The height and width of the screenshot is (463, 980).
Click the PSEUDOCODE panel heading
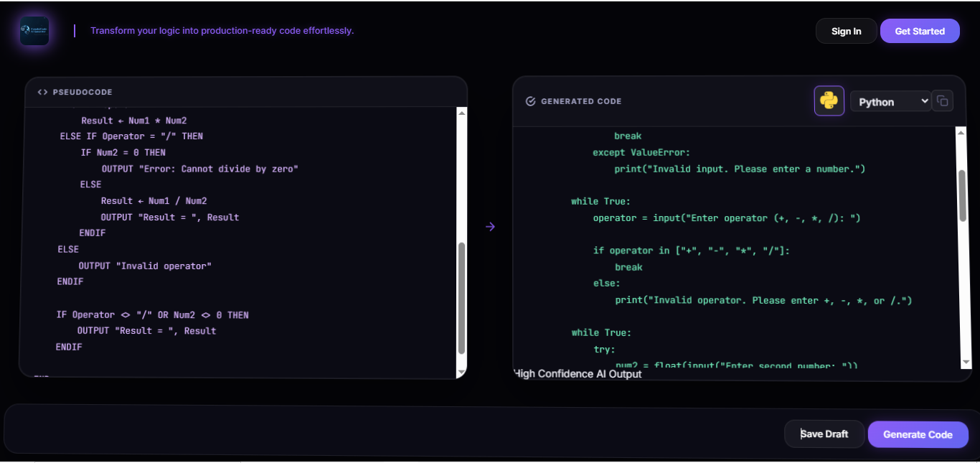pos(83,92)
